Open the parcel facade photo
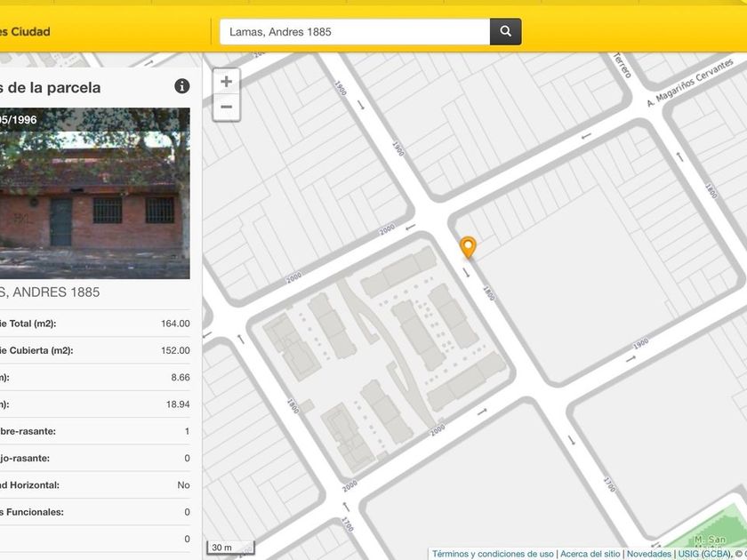This screenshot has width=747, height=560. point(94,194)
